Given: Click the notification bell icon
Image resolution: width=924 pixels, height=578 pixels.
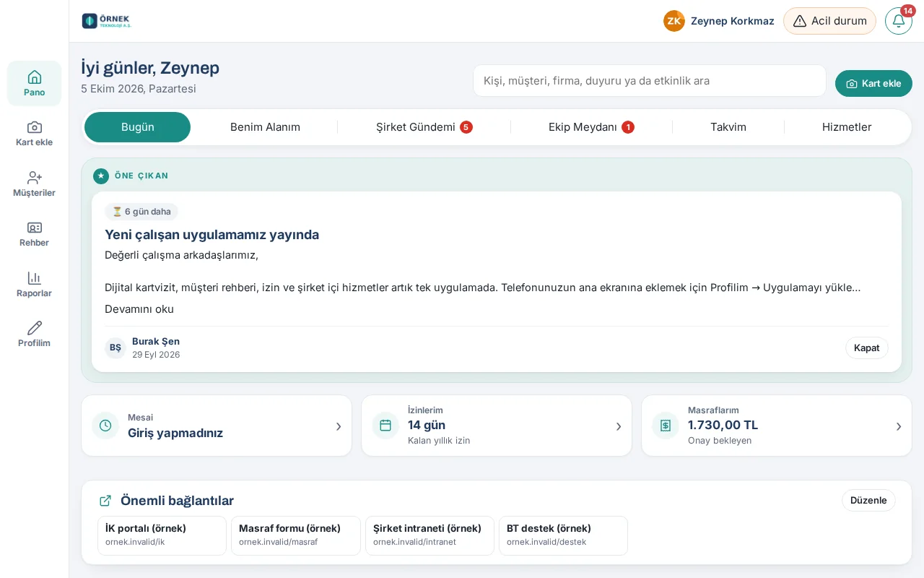Looking at the screenshot, I should (x=899, y=21).
